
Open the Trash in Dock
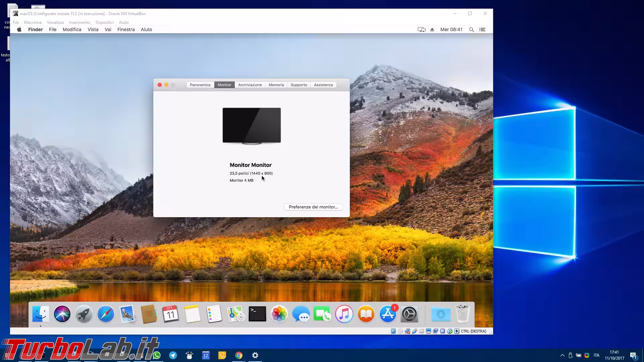pyautogui.click(x=463, y=314)
